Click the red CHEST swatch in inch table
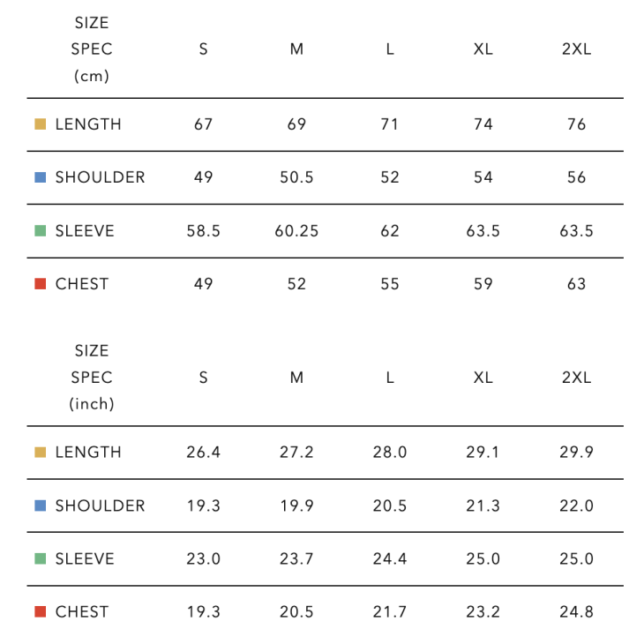This screenshot has width=644, height=644. pyautogui.click(x=40, y=612)
